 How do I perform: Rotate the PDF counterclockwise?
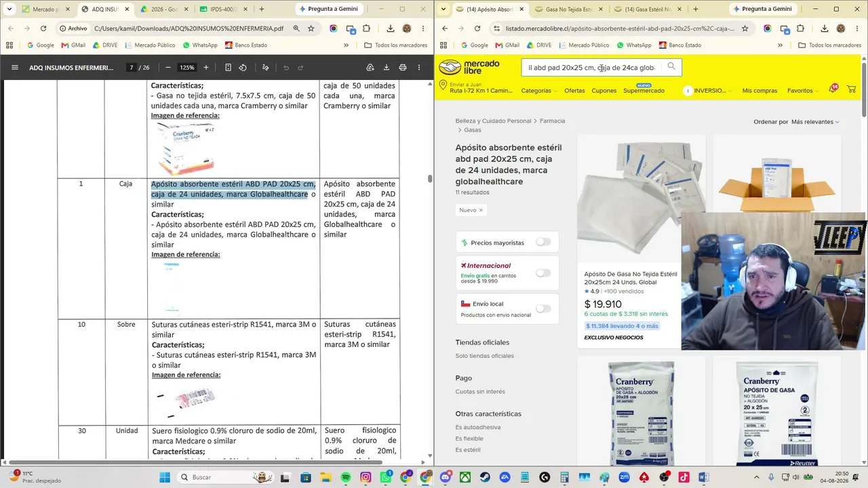(x=243, y=68)
